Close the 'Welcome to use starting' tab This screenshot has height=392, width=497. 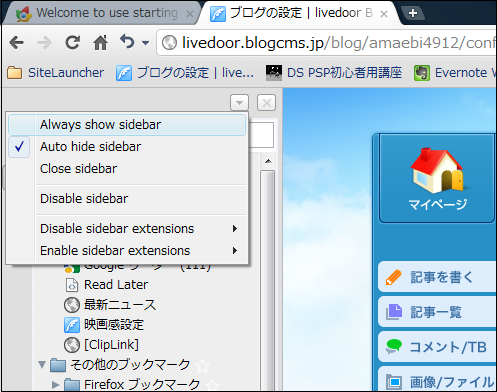pos(190,14)
